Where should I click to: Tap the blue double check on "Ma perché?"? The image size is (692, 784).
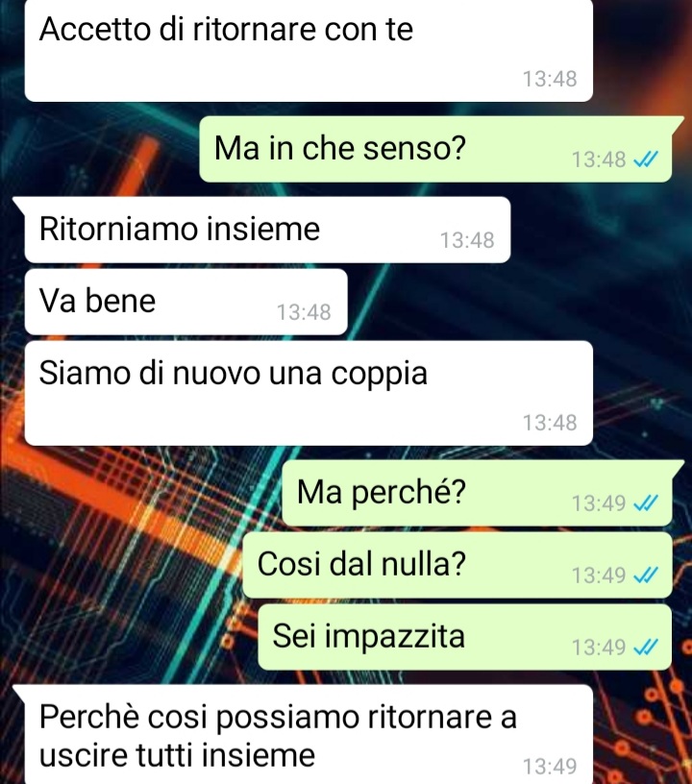click(x=646, y=502)
